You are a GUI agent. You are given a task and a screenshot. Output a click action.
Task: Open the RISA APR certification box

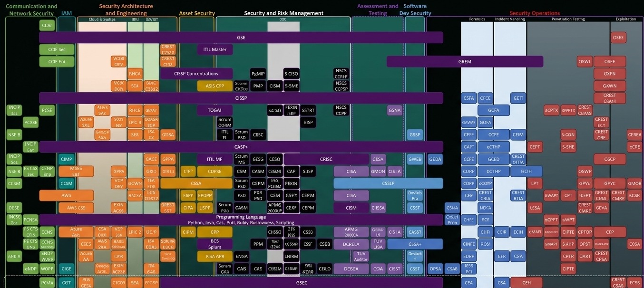tap(215, 256)
